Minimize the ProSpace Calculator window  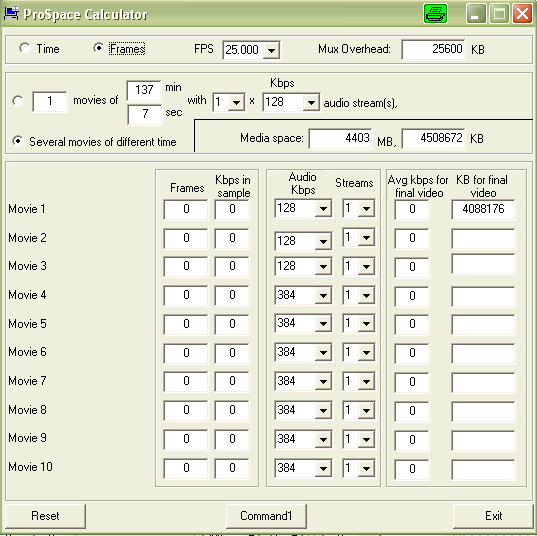pyautogui.click(x=475, y=14)
